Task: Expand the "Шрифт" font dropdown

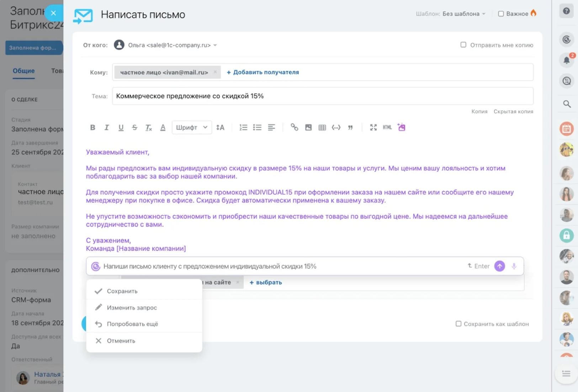Action: tap(191, 127)
